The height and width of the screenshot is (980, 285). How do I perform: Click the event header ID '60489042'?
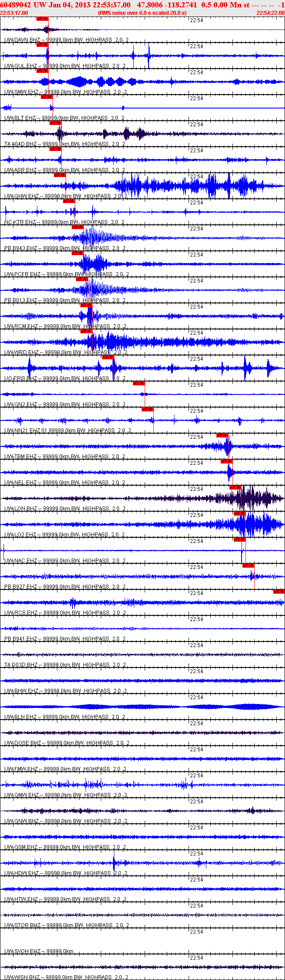point(16,5)
